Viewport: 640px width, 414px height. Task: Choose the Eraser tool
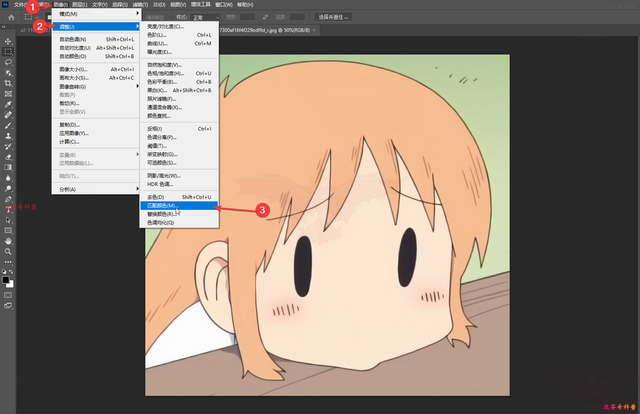point(8,156)
